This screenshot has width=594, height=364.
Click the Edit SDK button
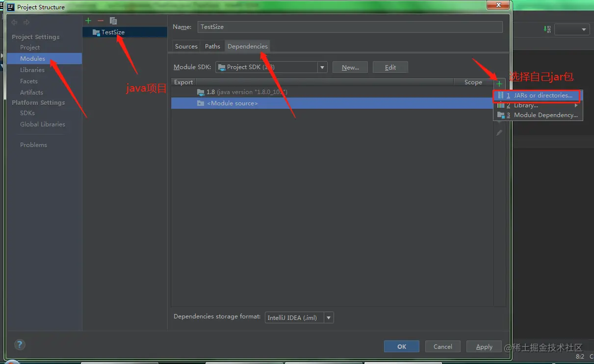coord(390,67)
